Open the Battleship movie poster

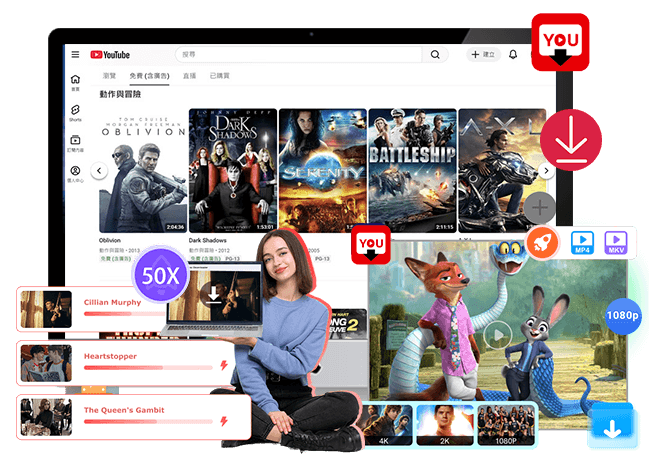click(412, 170)
